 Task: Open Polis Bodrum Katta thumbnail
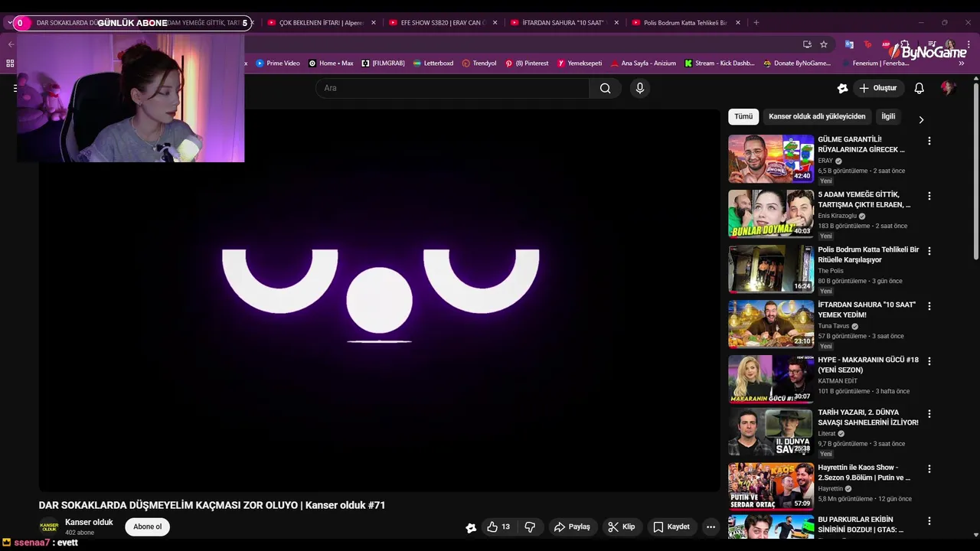(x=771, y=269)
